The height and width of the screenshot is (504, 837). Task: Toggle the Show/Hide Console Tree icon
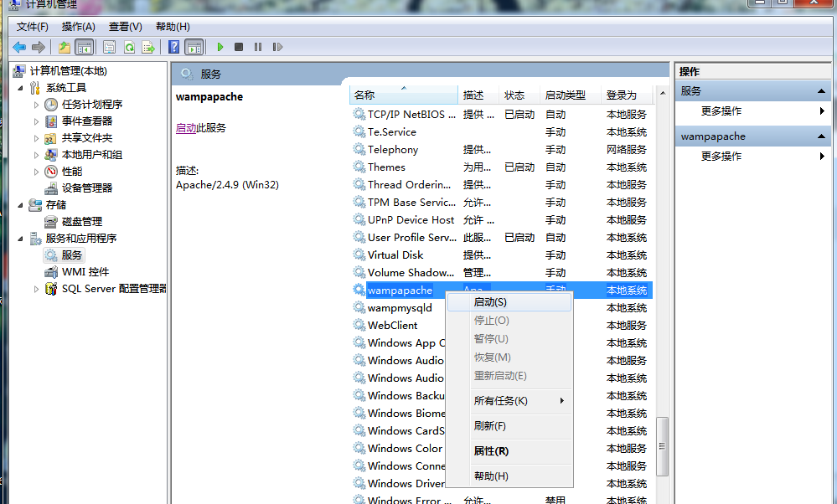[x=85, y=48]
